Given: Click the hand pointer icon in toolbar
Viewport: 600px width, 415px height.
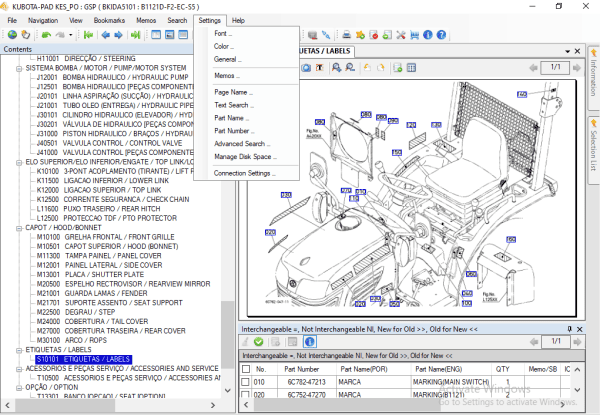Looking at the screenshot, I should click(26, 35).
